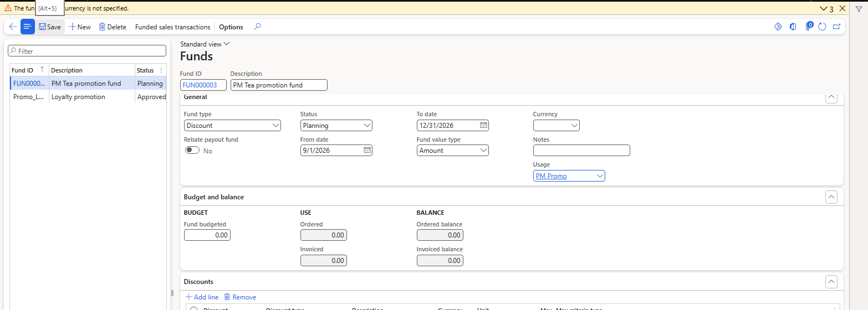Refresh the page
This screenshot has width=868, height=310.
823,27
